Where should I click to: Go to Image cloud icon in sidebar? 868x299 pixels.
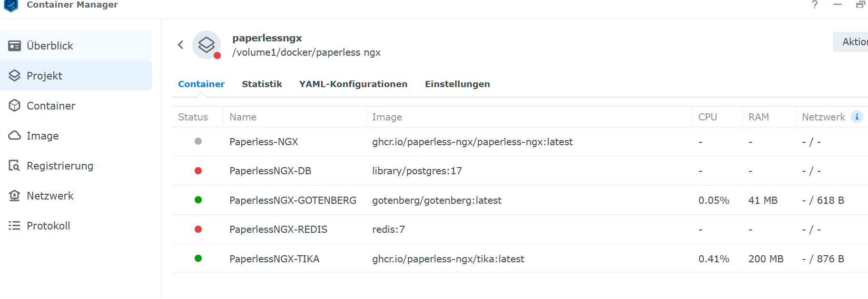tap(15, 136)
